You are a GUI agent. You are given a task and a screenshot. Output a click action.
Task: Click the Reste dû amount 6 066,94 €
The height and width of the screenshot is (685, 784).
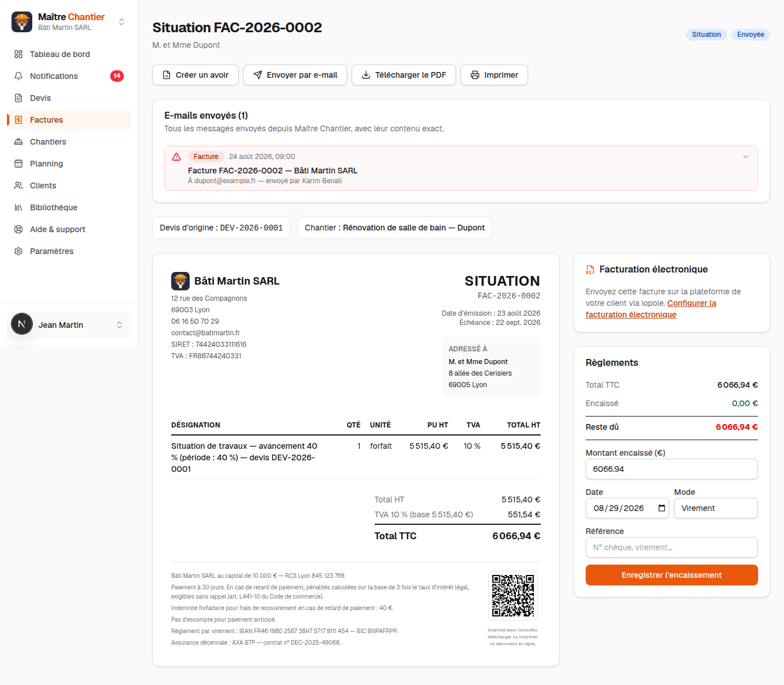click(x=737, y=427)
